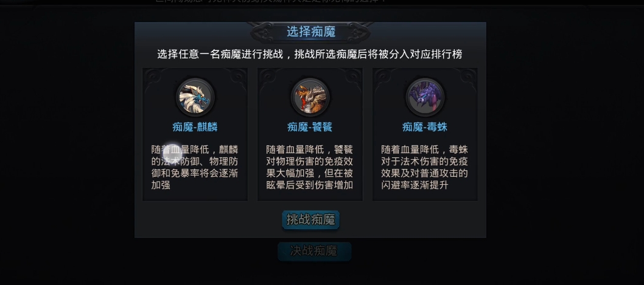Image resolution: width=644 pixels, height=285 pixels.
Task: Click the ornament right of 选择痴魔 title
Action: tap(357, 32)
